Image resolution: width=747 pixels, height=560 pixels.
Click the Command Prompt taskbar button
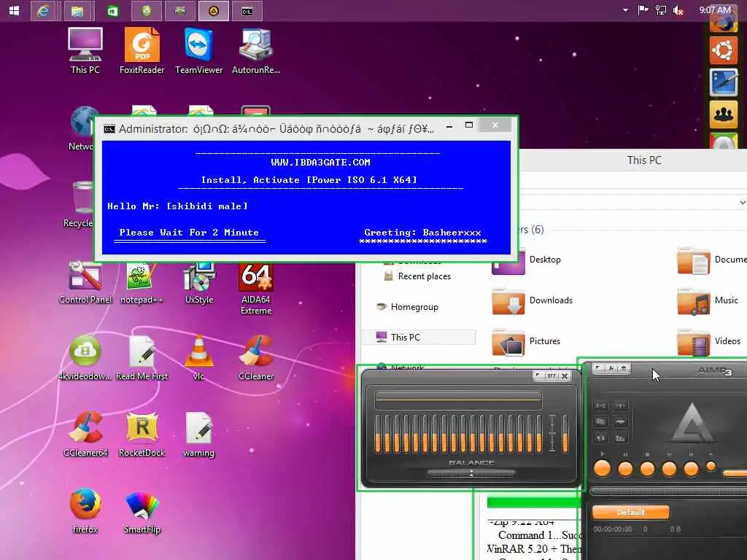coord(247,11)
